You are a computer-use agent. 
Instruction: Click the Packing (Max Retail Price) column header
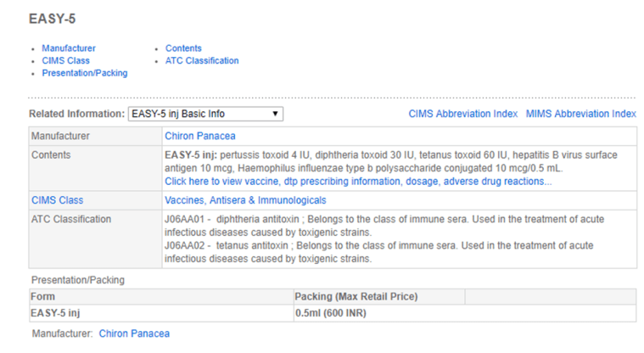[x=356, y=297]
